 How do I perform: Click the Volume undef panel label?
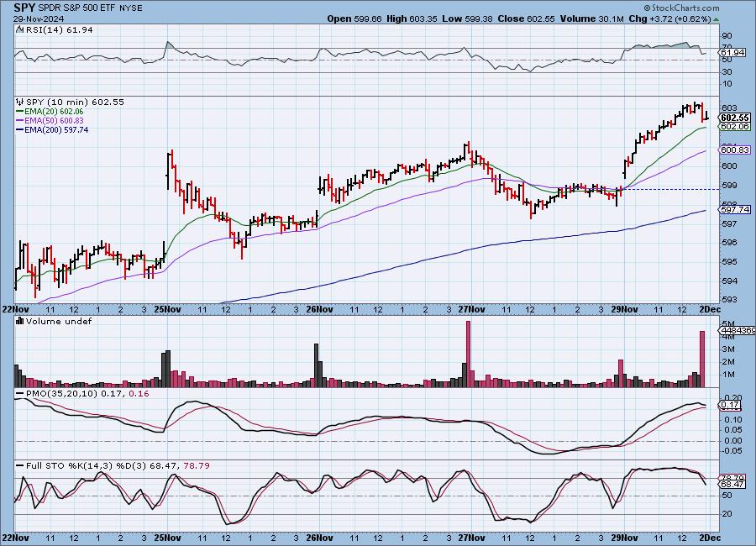59,321
